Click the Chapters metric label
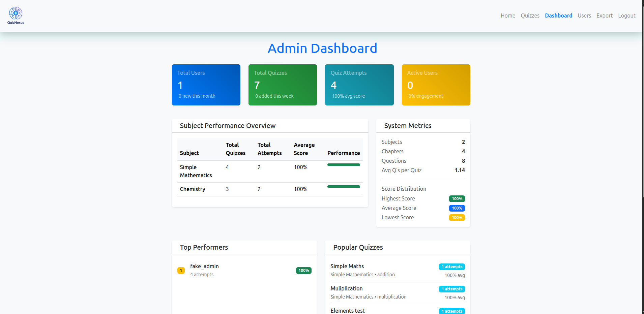Image resolution: width=644 pixels, height=314 pixels. 392,151
